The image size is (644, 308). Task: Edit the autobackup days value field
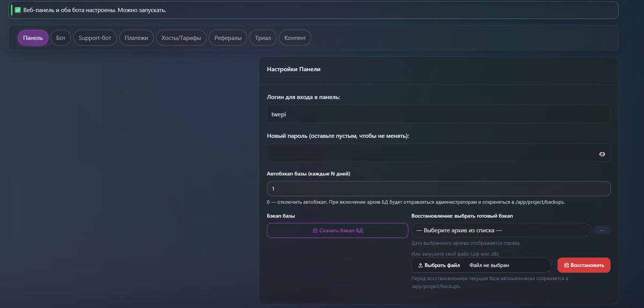(438, 189)
